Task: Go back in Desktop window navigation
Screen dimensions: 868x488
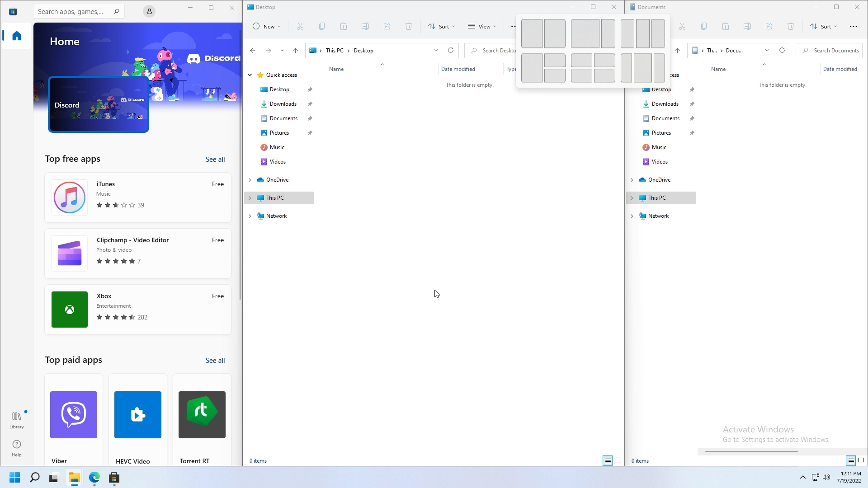Action: point(253,51)
